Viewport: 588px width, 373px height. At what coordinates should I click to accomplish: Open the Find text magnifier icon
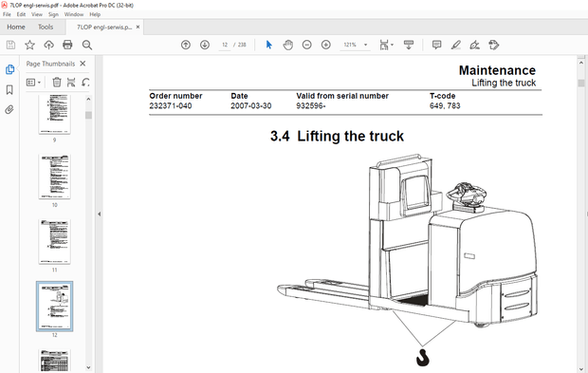click(87, 45)
